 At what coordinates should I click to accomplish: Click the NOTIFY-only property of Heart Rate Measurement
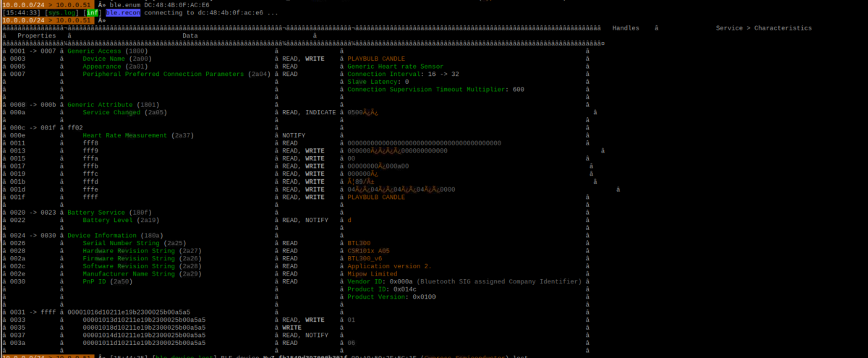294,135
